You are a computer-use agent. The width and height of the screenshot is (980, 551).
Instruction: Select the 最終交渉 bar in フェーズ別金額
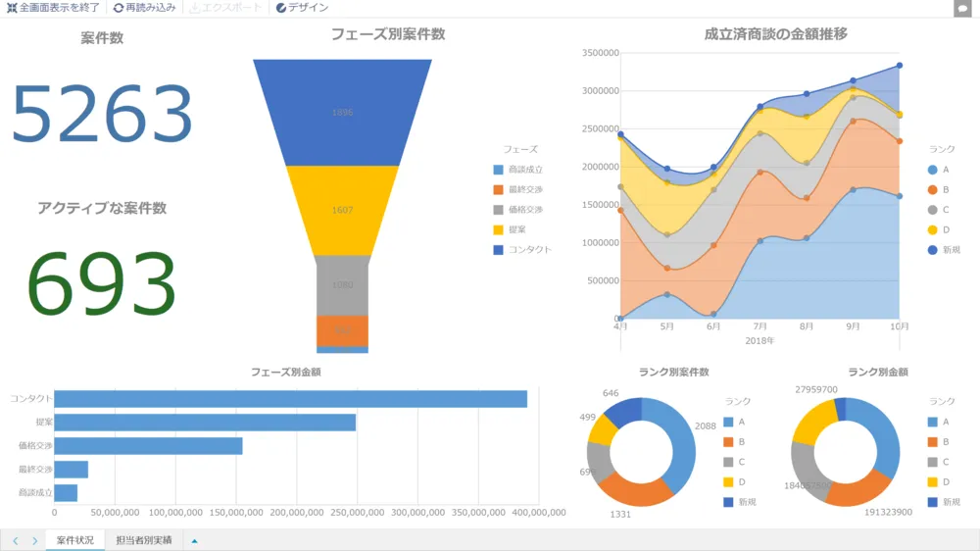[x=72, y=470]
